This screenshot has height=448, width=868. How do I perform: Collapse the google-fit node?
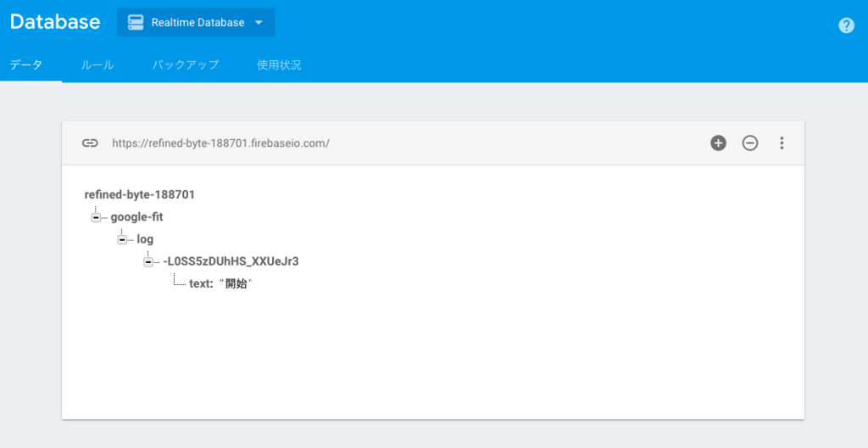[x=96, y=217]
